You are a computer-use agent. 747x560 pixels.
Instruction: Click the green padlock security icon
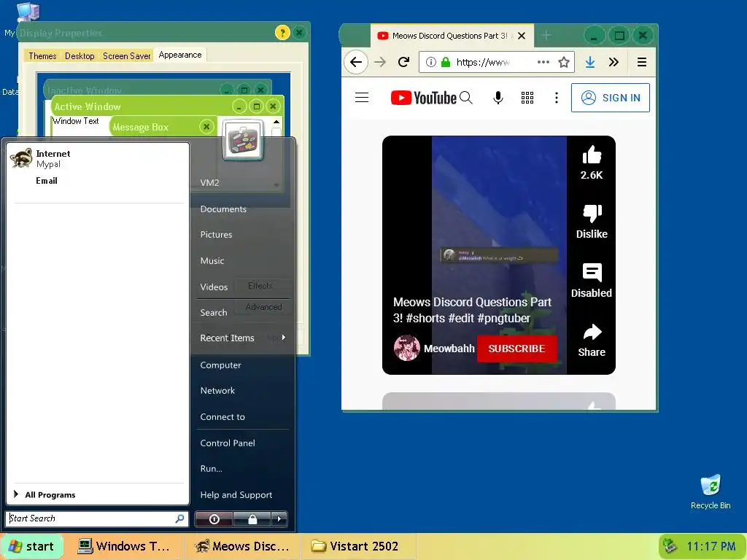click(446, 62)
